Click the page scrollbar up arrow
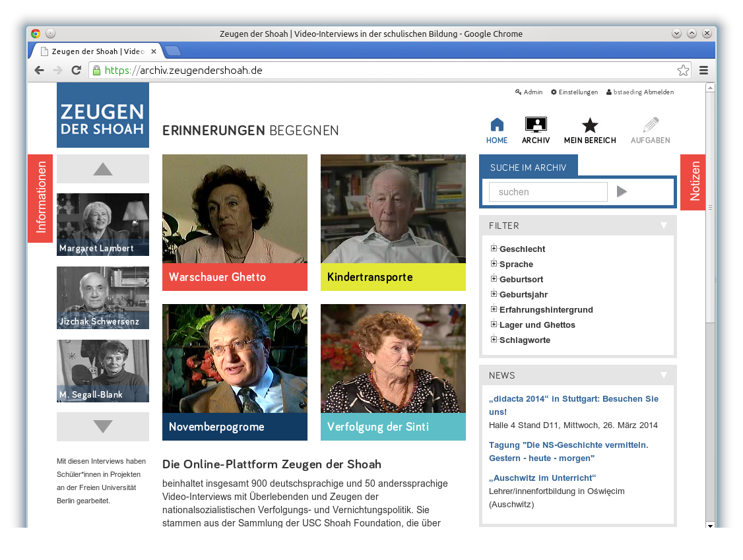 (710, 88)
